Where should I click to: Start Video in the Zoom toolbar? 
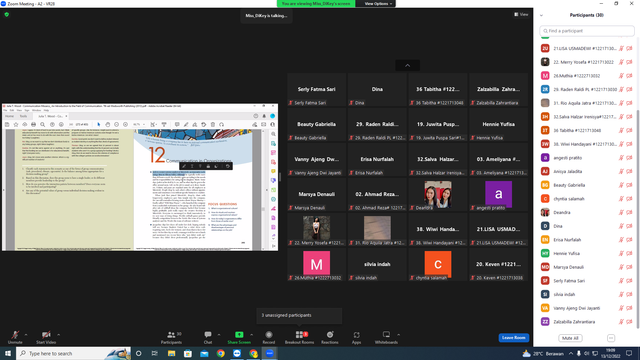[46, 337]
